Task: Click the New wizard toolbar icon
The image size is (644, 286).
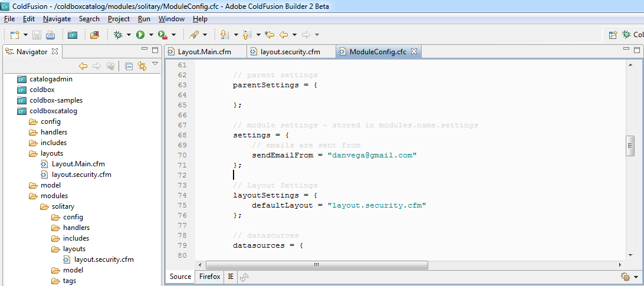Action: tap(15, 35)
